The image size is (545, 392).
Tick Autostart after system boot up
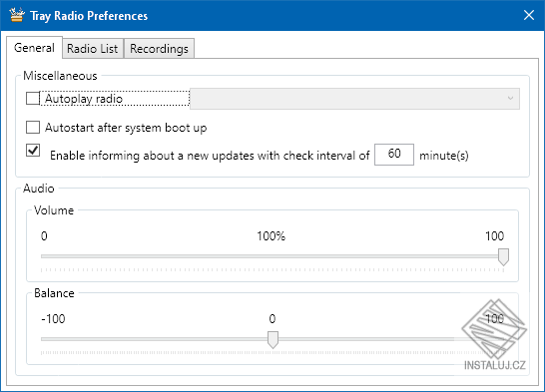(x=33, y=128)
